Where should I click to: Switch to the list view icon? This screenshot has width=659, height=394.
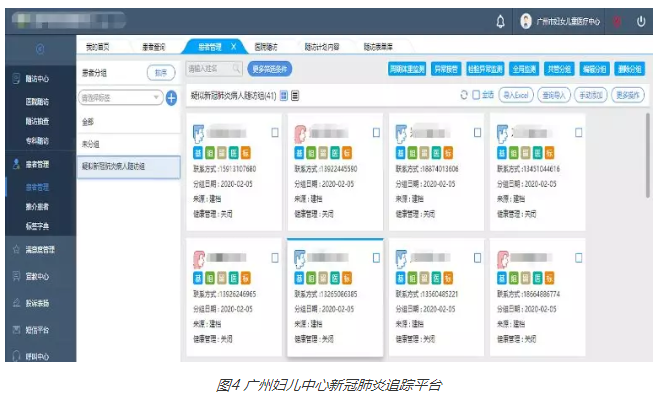coord(295,96)
